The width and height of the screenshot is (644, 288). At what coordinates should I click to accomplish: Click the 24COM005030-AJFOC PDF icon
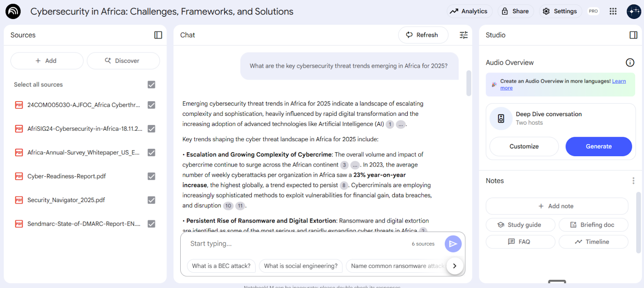(19, 105)
